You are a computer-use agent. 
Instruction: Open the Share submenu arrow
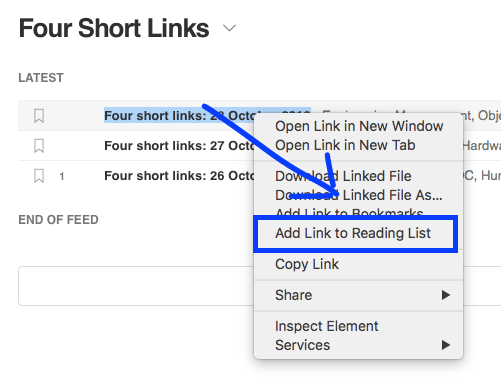(446, 295)
